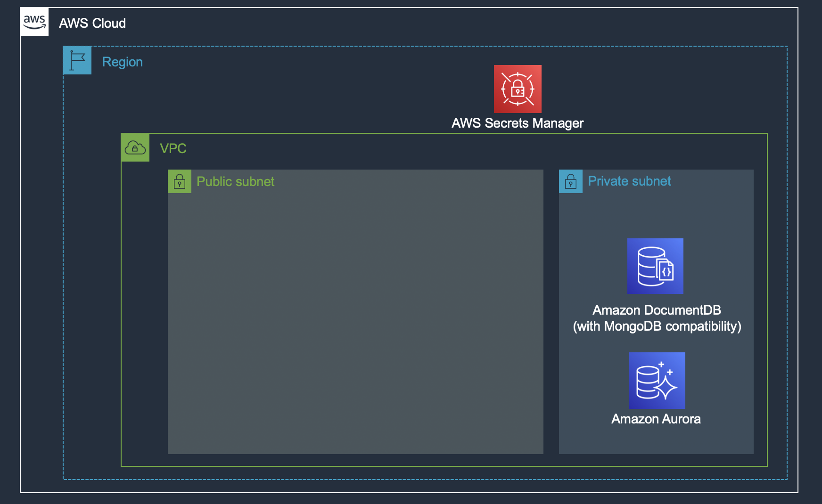Viewport: 822px width, 504px height.
Task: Click the Region flag icon
Action: tap(77, 60)
